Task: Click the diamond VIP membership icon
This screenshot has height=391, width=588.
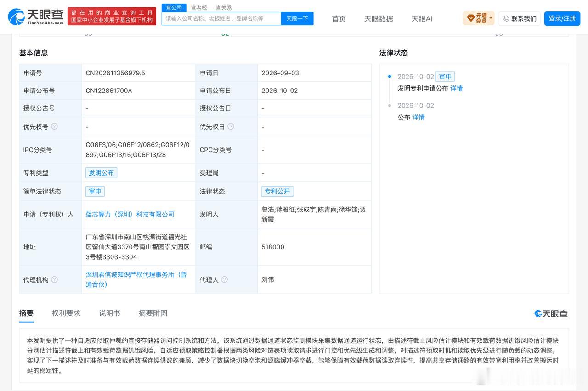Action: tap(470, 18)
